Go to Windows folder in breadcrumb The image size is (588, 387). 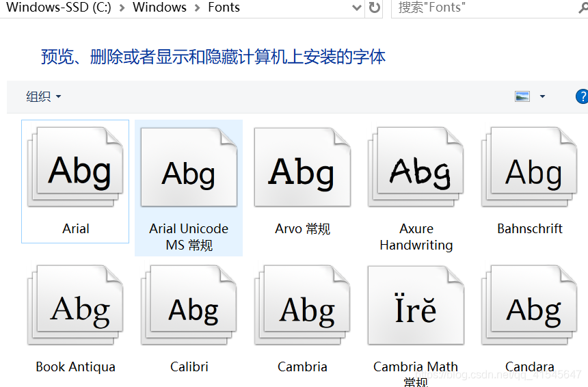pos(159,7)
